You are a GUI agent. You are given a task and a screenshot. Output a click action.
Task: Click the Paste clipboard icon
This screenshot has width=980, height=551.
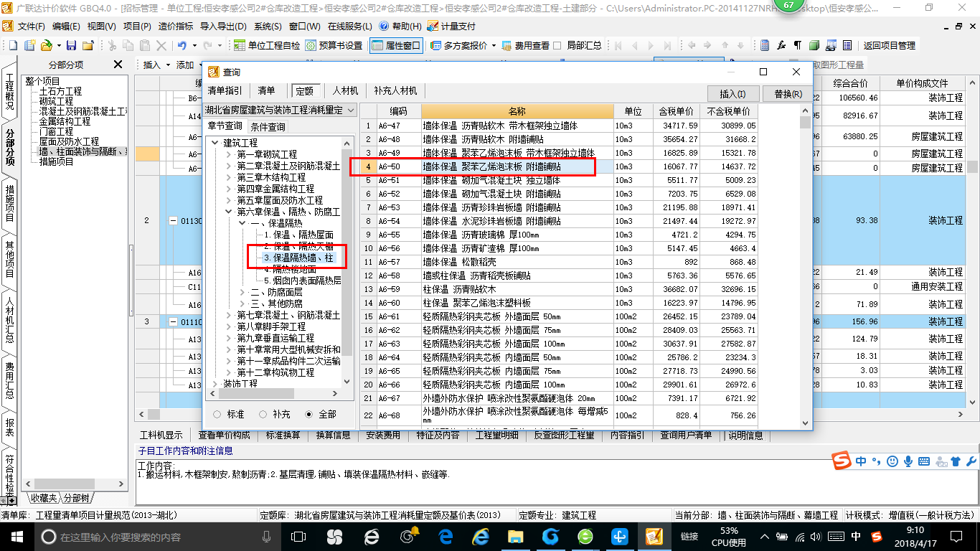[146, 45]
